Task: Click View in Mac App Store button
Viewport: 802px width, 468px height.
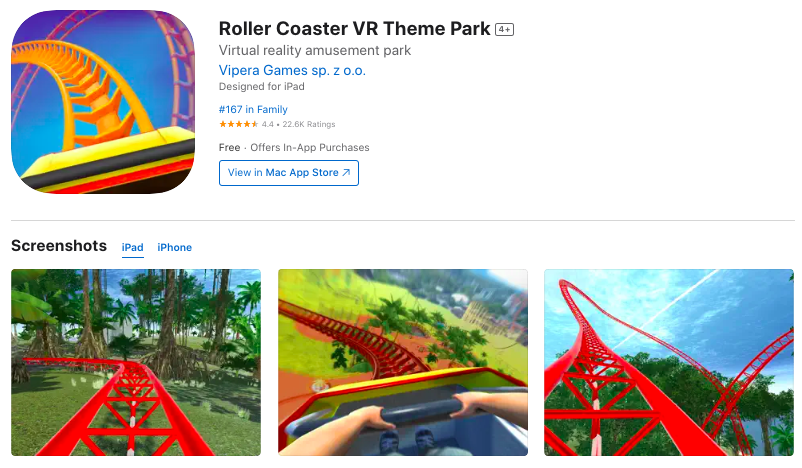Action: 289,173
